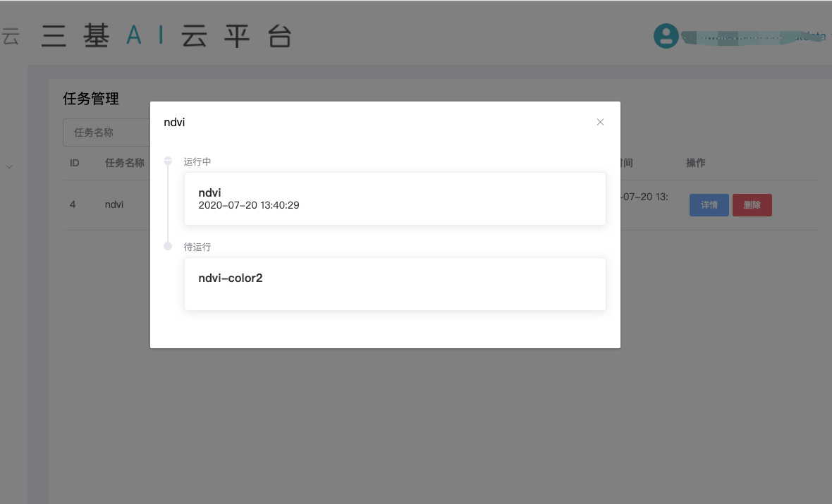Expand the left sidebar chevron
Viewport: 832px width, 504px height.
(x=9, y=166)
